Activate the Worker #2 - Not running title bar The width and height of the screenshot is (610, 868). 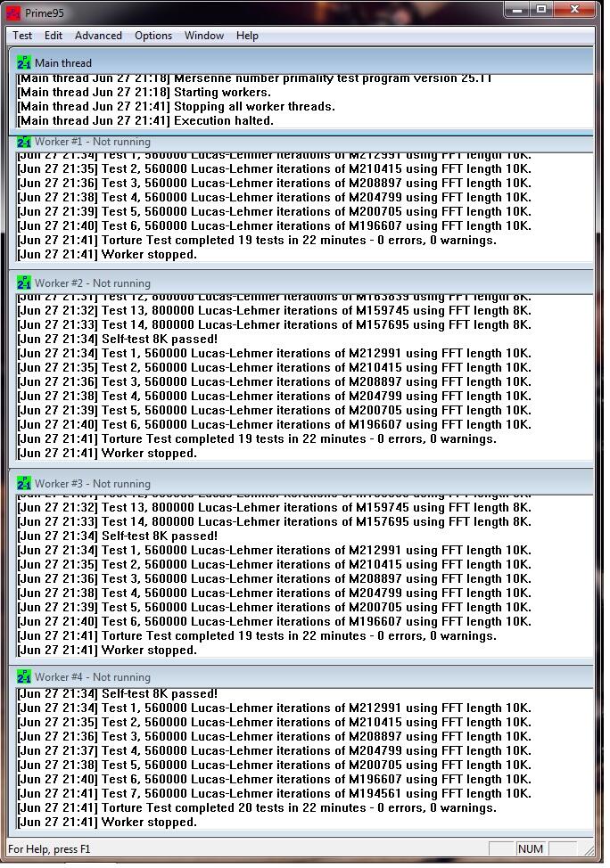tap(301, 283)
